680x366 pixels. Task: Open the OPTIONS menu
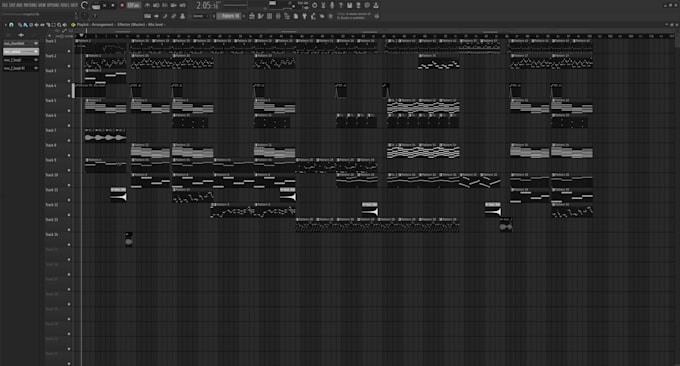53,5
